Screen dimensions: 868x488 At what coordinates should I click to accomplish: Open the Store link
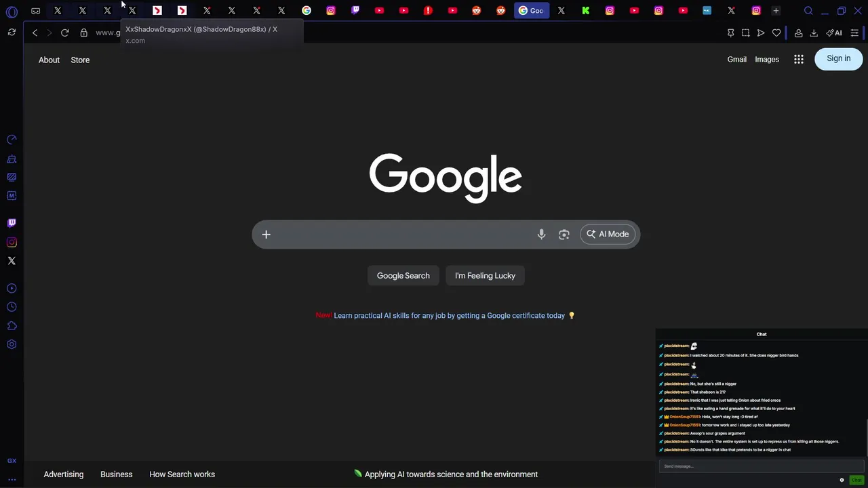[x=80, y=60]
